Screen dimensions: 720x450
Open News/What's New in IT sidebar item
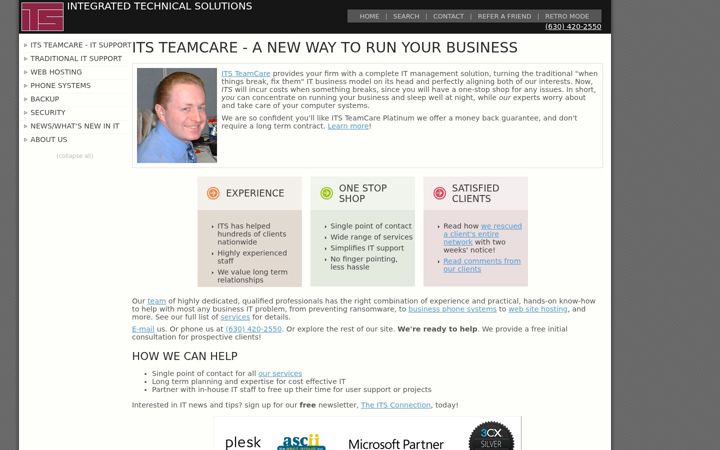75,126
